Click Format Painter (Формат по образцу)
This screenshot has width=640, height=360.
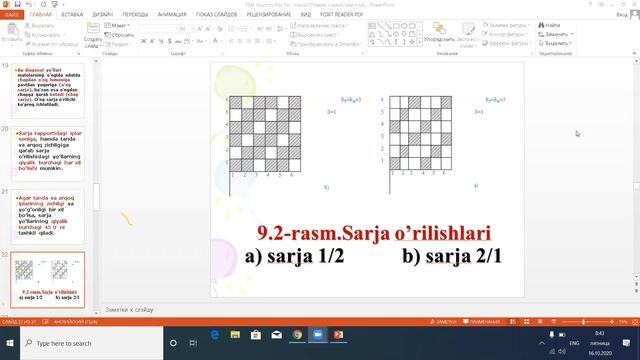pos(51,44)
